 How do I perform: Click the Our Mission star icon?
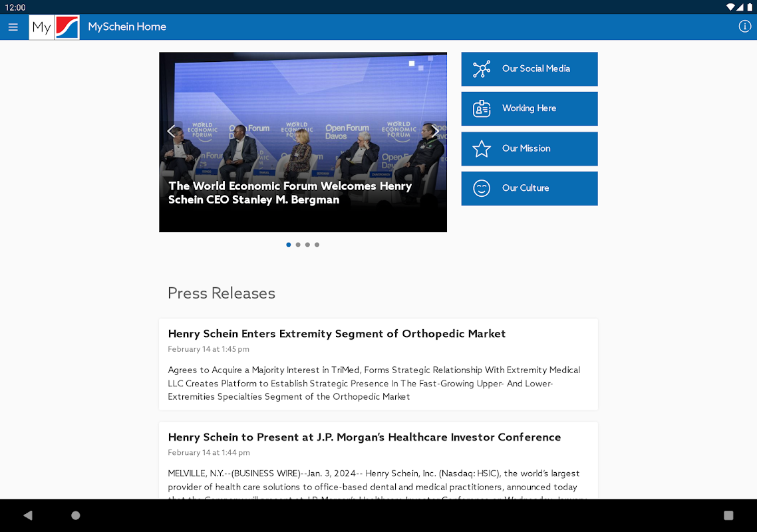click(x=482, y=149)
